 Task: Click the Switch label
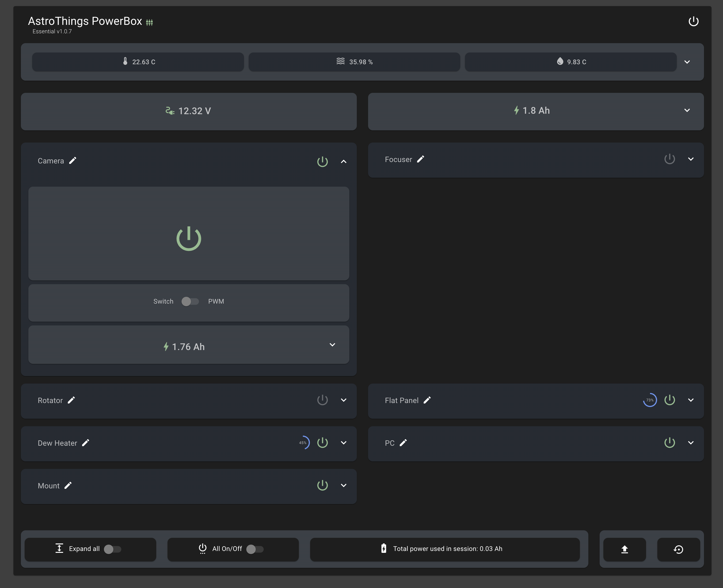[x=163, y=302]
